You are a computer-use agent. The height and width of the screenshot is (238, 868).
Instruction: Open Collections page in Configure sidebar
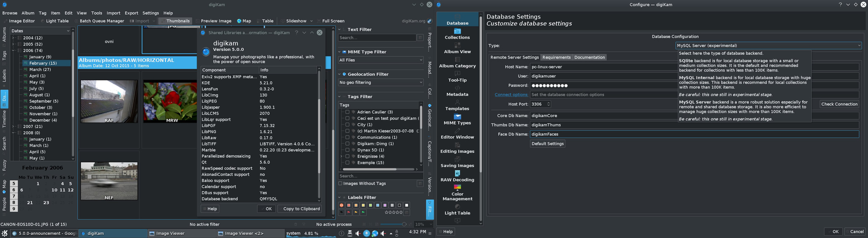click(x=457, y=34)
